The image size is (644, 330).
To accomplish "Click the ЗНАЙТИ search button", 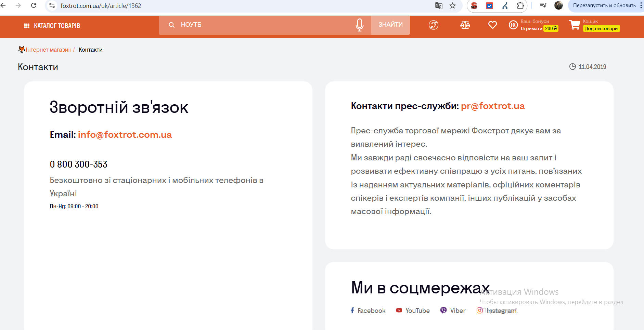I will pos(390,25).
